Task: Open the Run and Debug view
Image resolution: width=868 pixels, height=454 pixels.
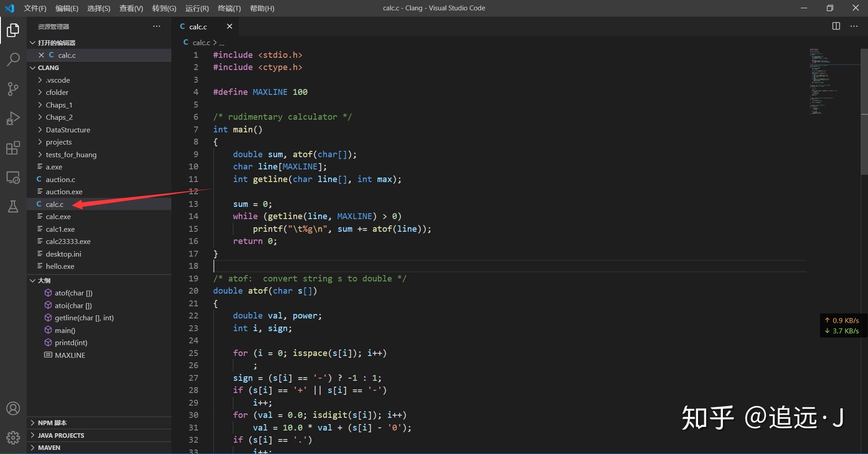Action: pos(13,118)
